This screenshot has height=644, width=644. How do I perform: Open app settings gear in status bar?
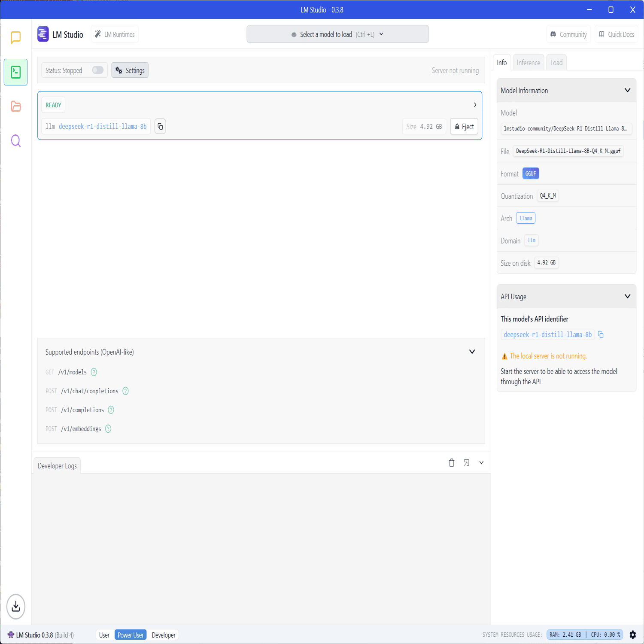point(633,635)
